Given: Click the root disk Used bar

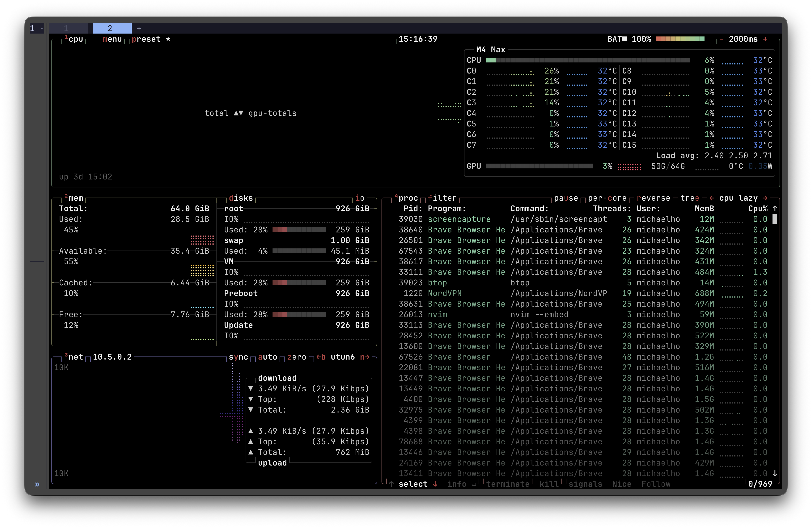Looking at the screenshot, I should pos(299,230).
